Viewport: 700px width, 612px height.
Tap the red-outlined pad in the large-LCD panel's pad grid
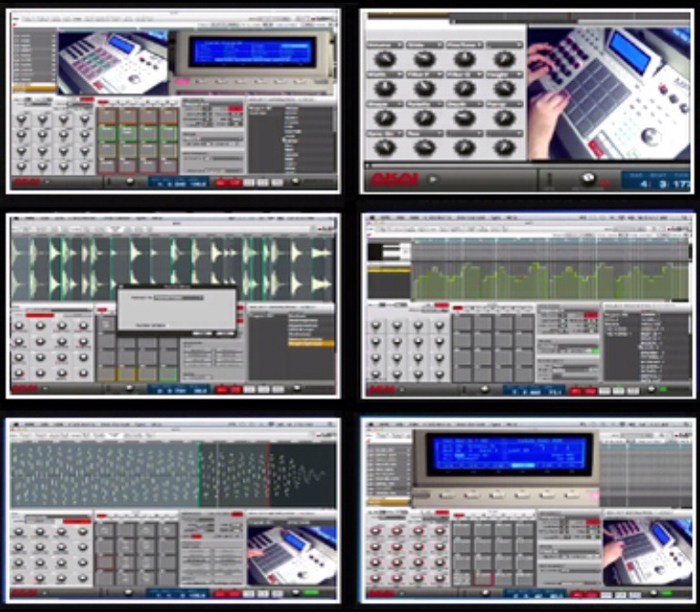[482, 579]
